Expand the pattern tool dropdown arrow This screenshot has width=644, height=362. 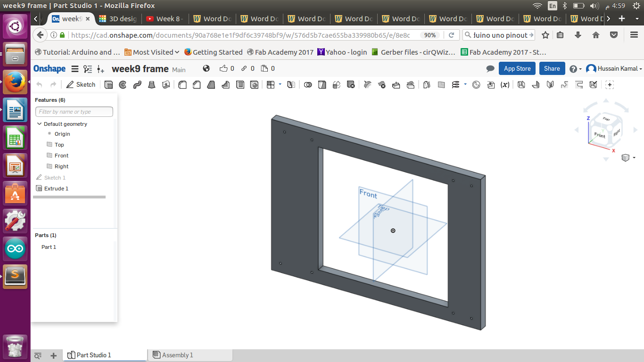click(x=280, y=84)
